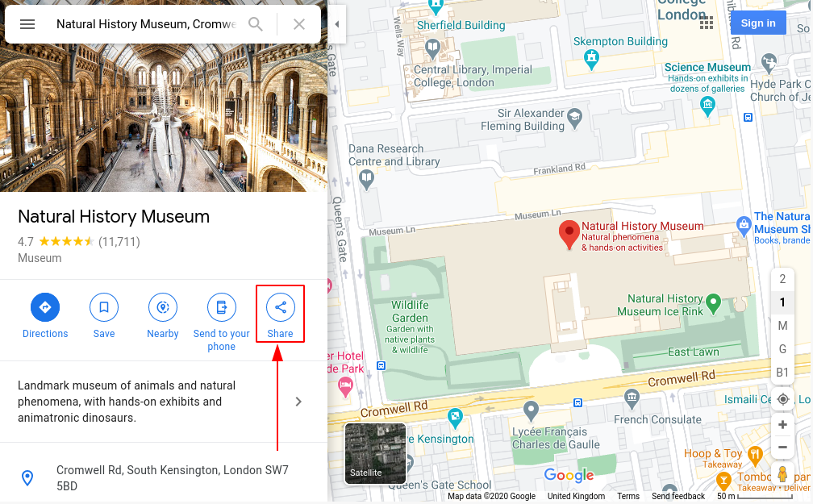
Task: Click bus stop icon on Cromwell Rd
Action: pyautogui.click(x=577, y=402)
